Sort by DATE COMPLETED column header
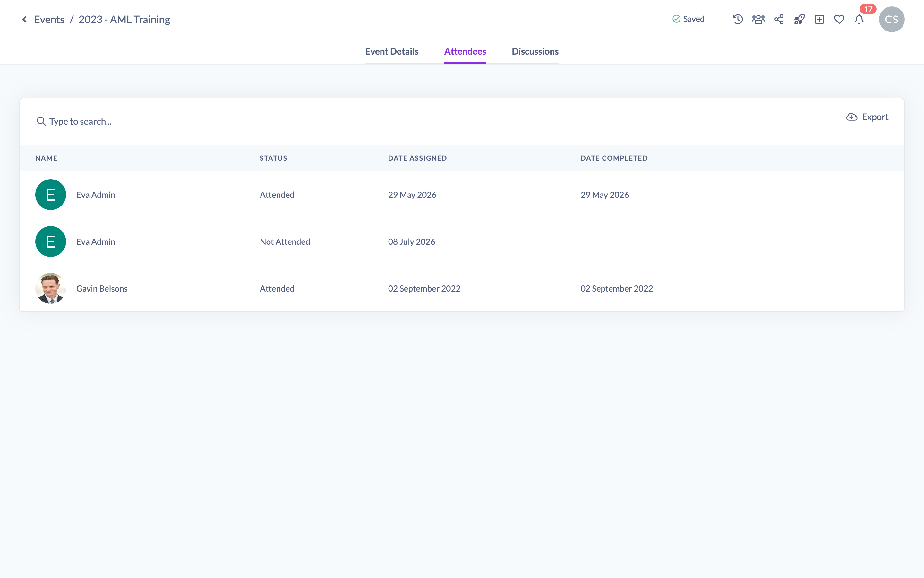924x578 pixels. point(614,158)
